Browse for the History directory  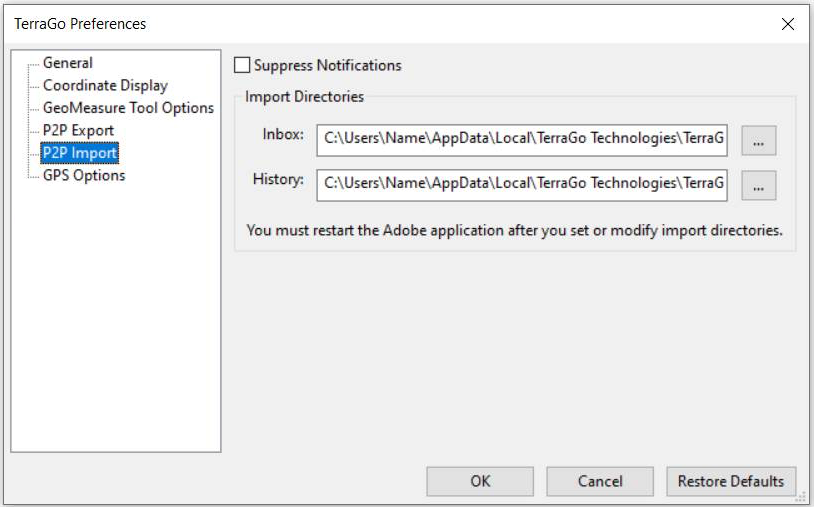point(758,186)
